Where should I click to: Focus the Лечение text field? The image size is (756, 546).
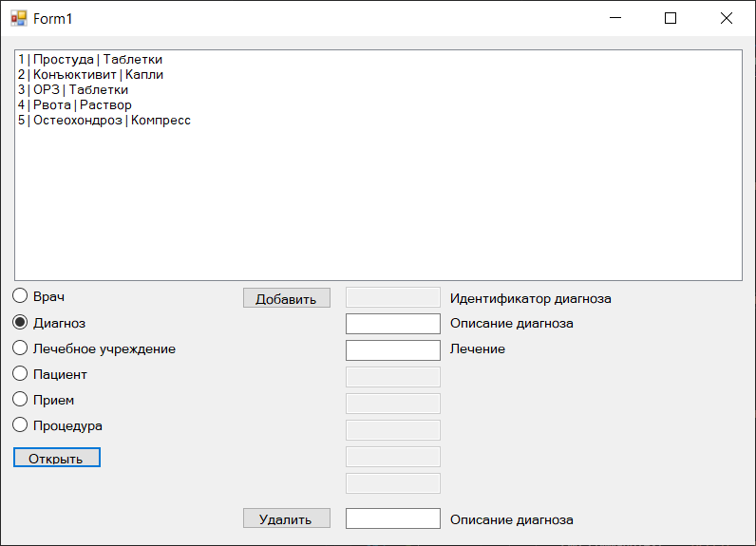click(393, 349)
